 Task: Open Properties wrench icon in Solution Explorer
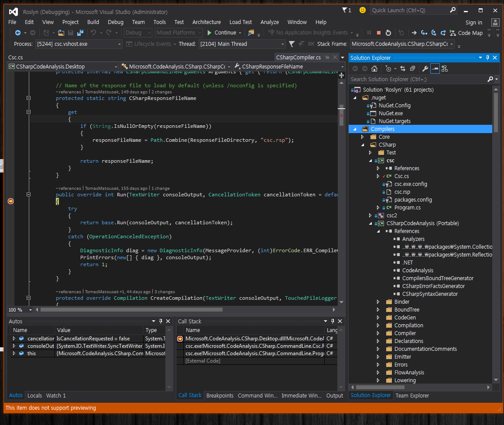425,69
